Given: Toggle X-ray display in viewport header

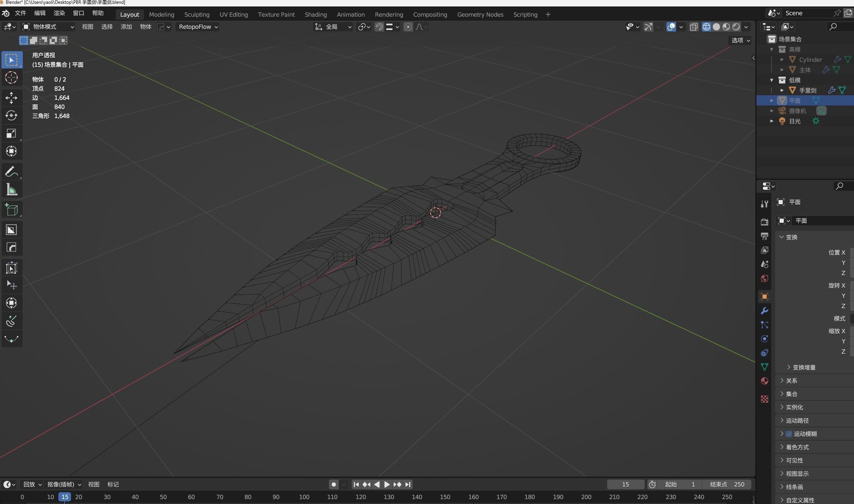Looking at the screenshot, I should (x=694, y=27).
